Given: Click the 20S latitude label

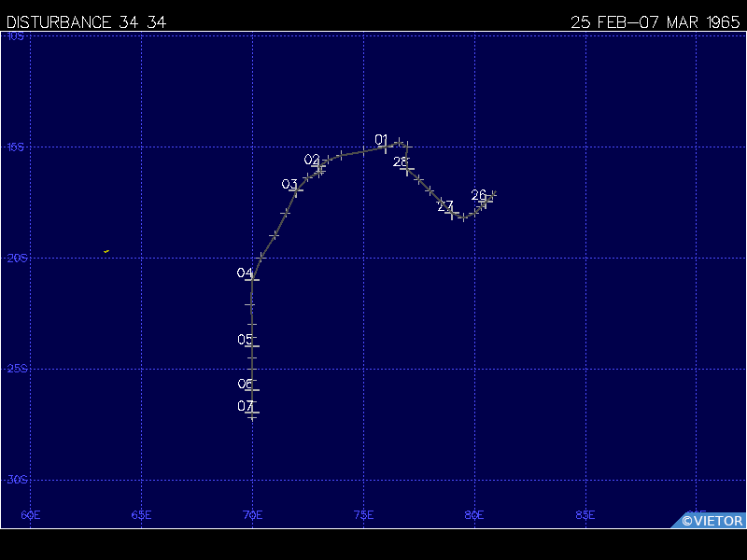Looking at the screenshot, I should (17, 258).
